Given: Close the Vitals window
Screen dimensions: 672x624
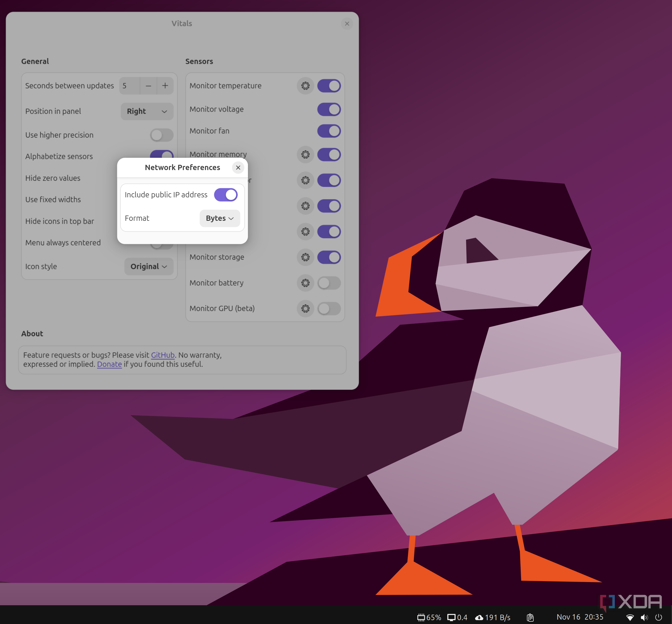Looking at the screenshot, I should point(347,24).
